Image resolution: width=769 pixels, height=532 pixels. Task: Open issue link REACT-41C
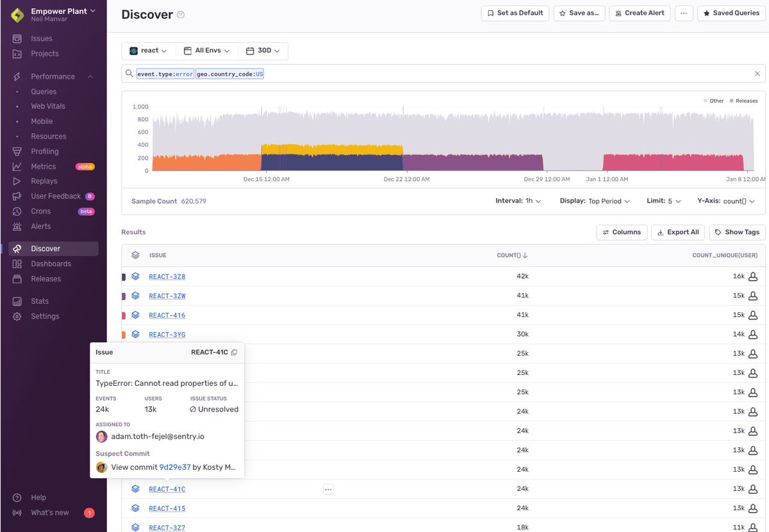click(x=167, y=489)
